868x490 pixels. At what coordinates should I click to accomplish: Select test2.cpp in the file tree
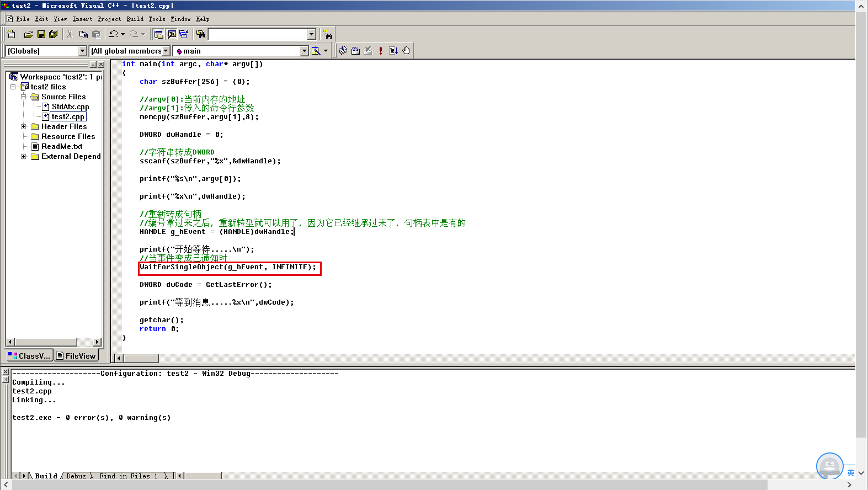(x=68, y=116)
